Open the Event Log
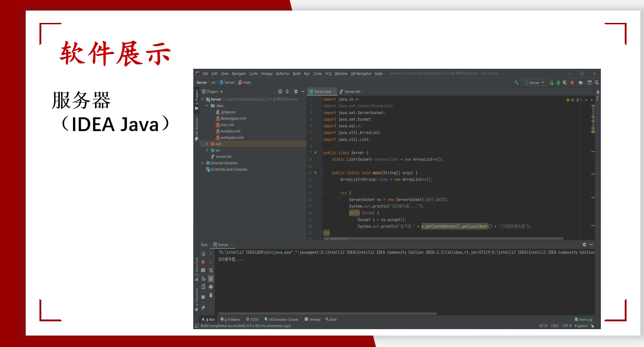 point(583,319)
